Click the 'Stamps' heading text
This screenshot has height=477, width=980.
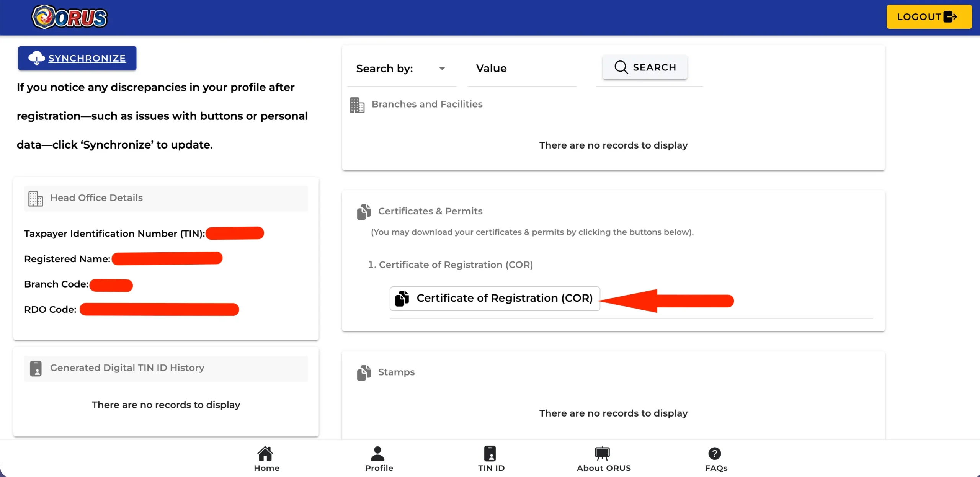click(396, 372)
